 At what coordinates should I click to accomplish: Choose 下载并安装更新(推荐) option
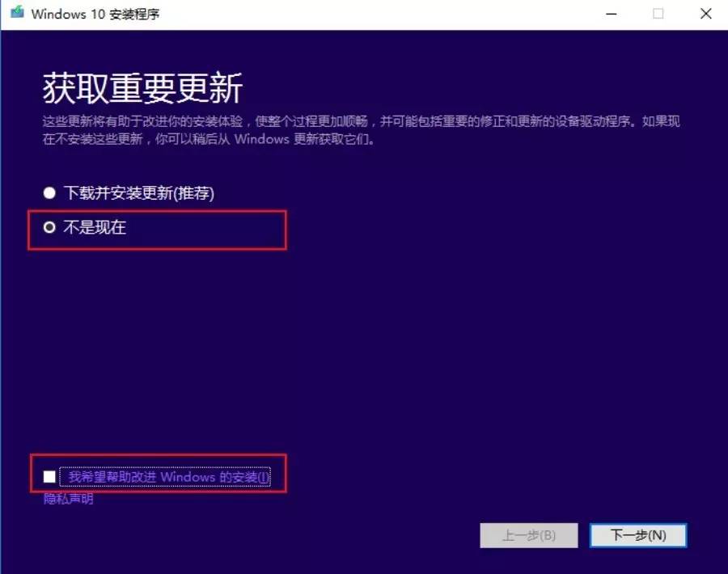(48, 193)
